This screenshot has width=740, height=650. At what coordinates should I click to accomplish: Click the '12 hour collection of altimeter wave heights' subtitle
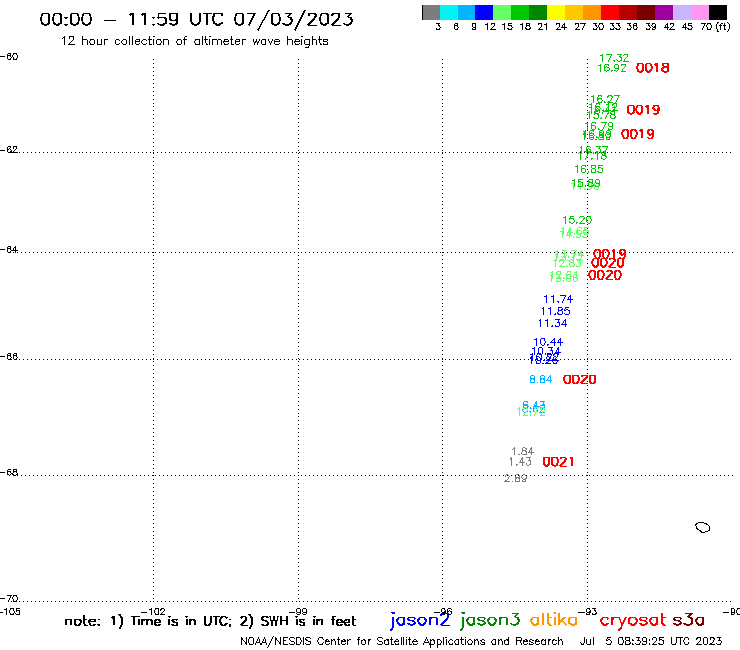click(194, 41)
